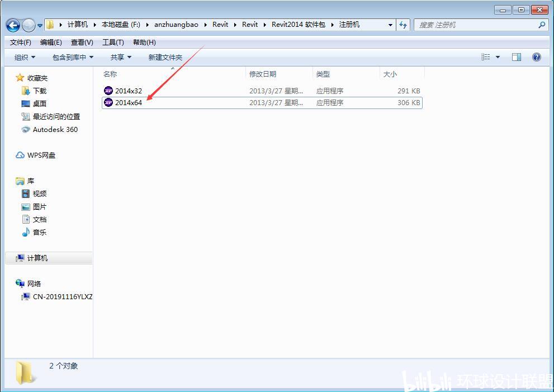This screenshot has height=392, width=554.
Task: Click the 收藏夹 star icon
Action: pos(20,78)
